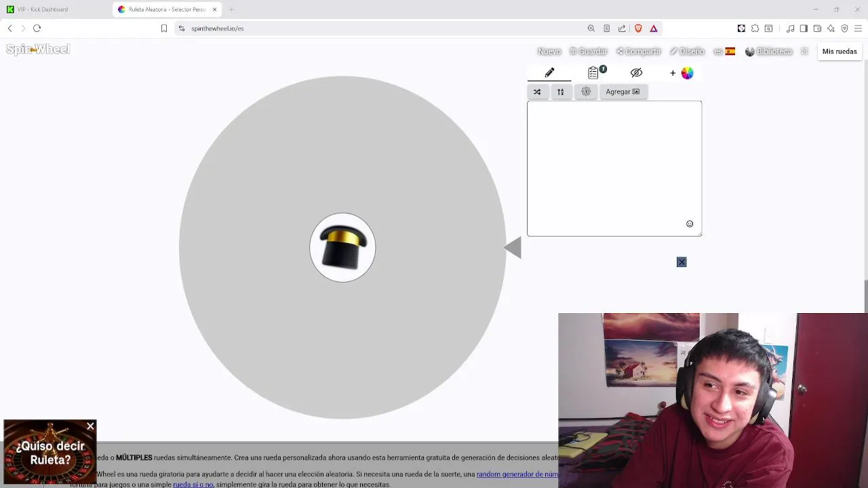The height and width of the screenshot is (488, 868).
Task: Click the search-in-window extension icon
Action: pos(768,28)
